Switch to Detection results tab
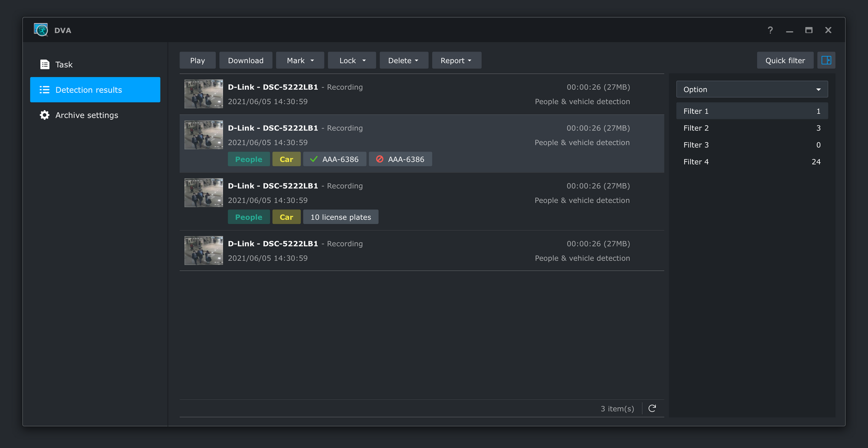 [x=95, y=90]
